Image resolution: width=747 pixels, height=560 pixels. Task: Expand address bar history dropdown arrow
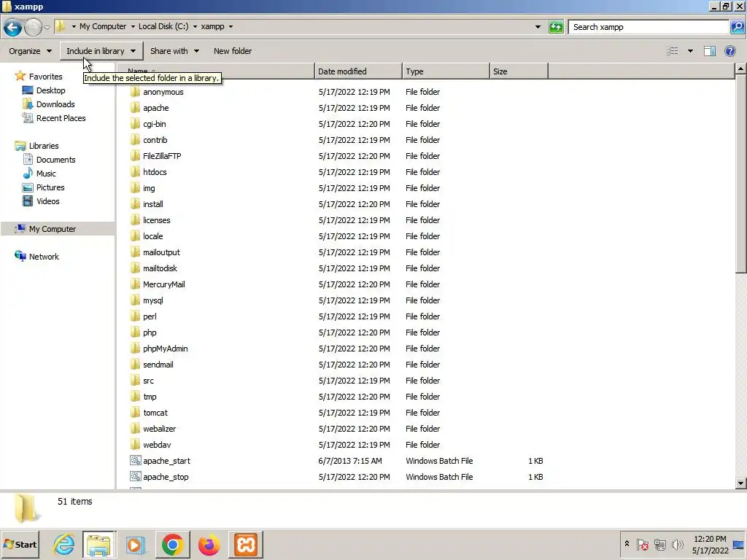pos(538,27)
